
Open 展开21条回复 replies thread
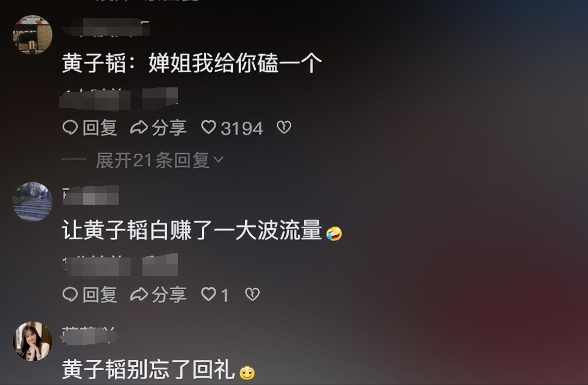[x=153, y=161]
